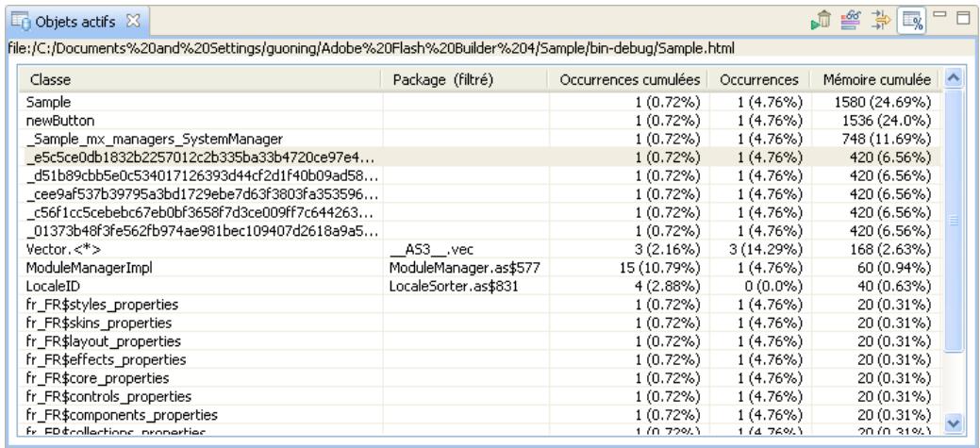Select the _c56f1cc5cebebc... class row

(482, 212)
